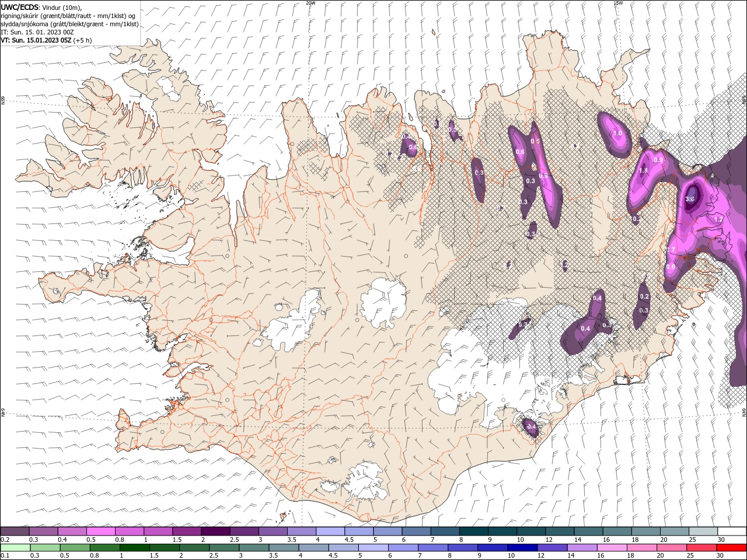Click the 20W longitude label
The image size is (747, 560).
point(311,3)
